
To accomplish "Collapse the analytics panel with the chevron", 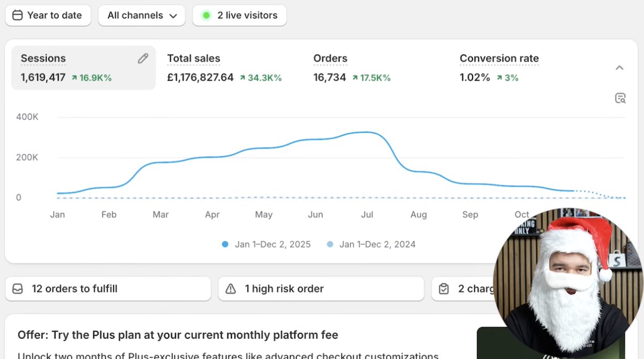I will point(620,68).
